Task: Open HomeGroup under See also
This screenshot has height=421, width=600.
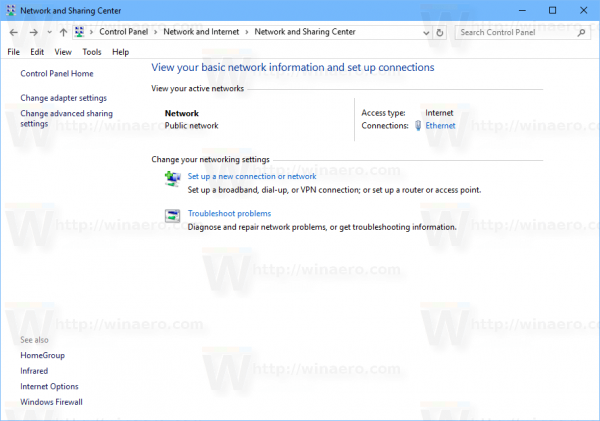Action: coord(42,356)
